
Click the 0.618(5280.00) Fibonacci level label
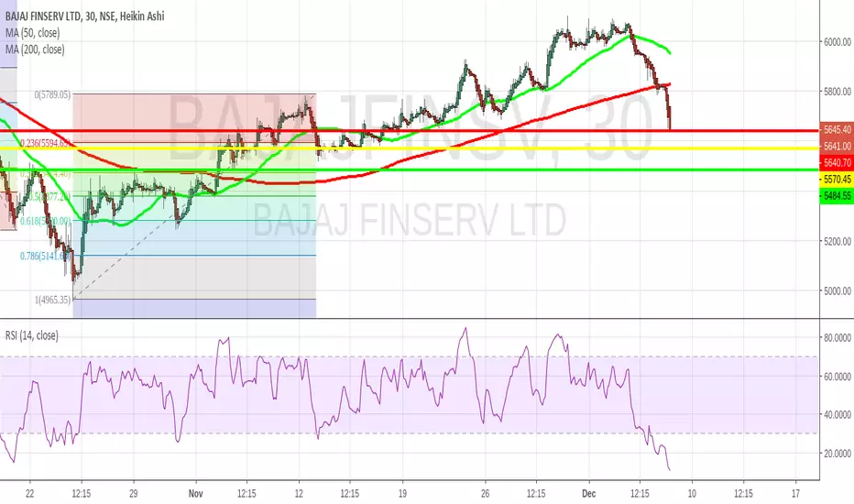pos(46,221)
